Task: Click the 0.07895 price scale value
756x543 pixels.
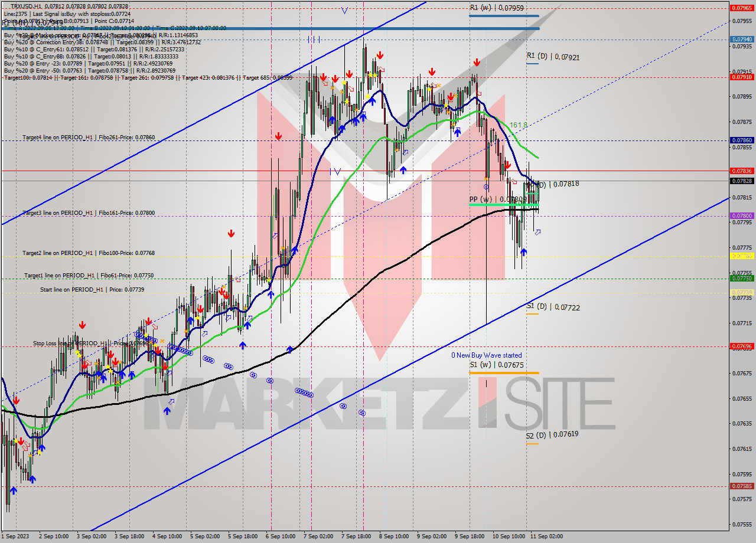Action: [742, 96]
